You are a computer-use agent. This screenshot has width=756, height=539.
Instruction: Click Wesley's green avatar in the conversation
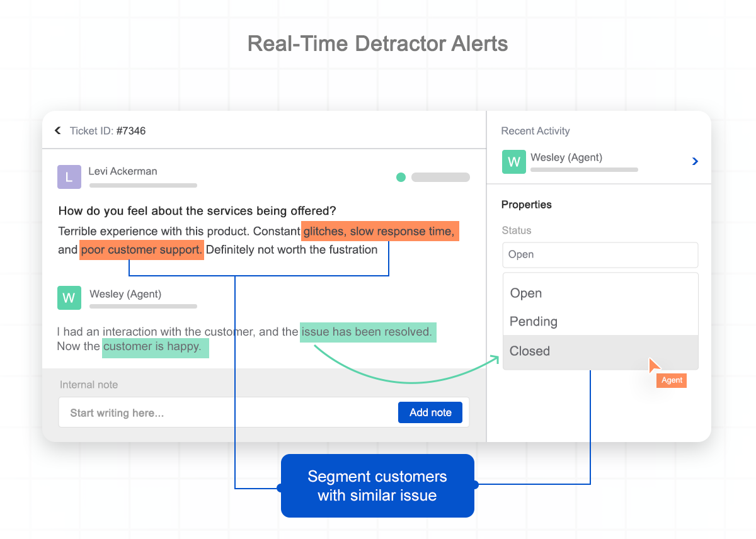69,298
